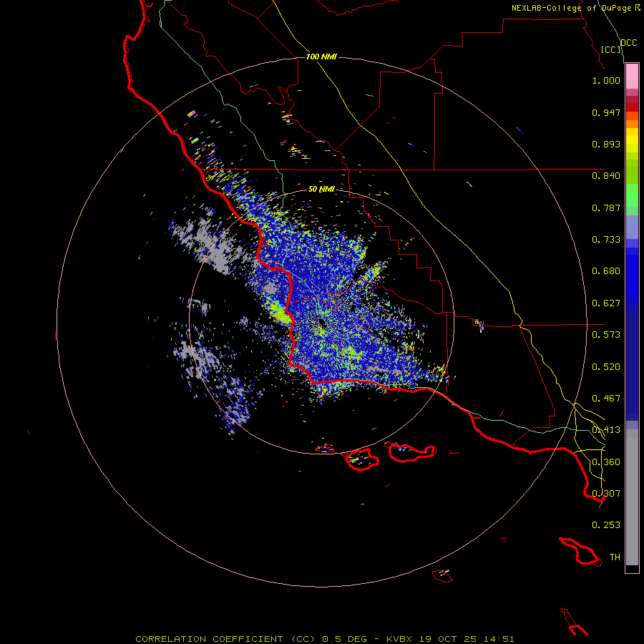Select the 0.787 scale value
The width and height of the screenshot is (644, 644).
point(606,208)
